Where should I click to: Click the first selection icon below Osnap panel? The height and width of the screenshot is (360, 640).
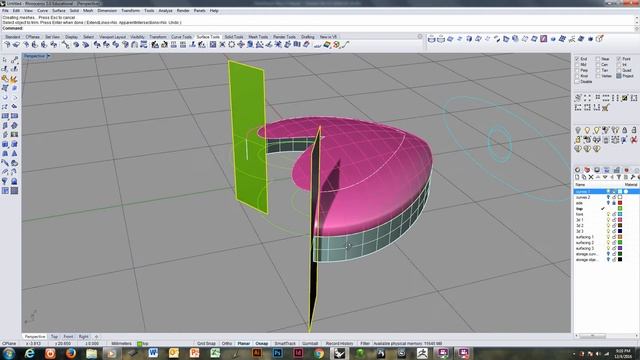[x=578, y=98]
